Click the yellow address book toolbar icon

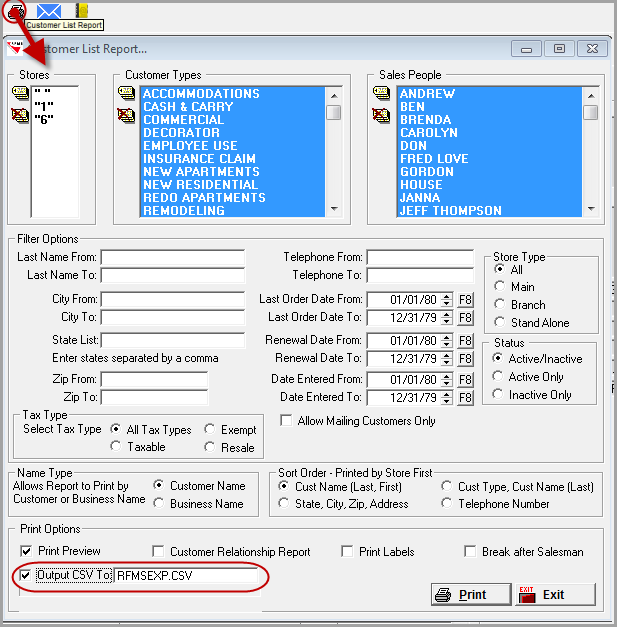[82, 10]
